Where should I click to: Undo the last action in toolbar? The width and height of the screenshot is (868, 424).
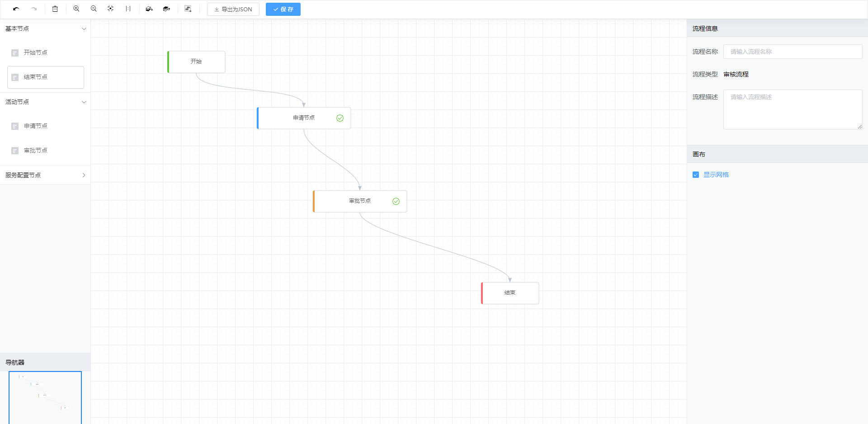16,9
